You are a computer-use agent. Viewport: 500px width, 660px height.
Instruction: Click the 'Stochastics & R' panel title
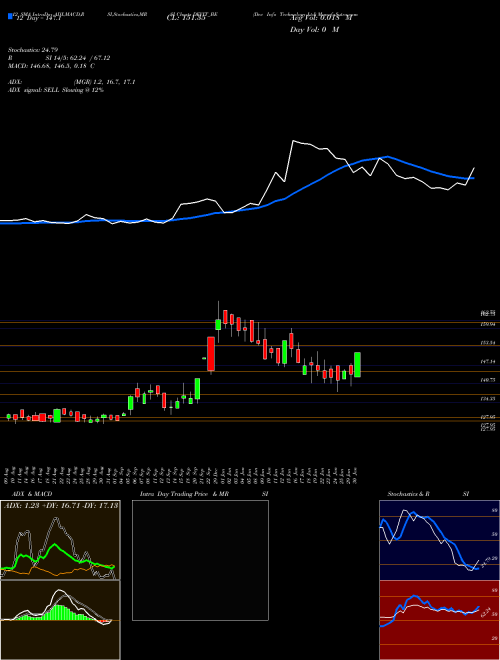tap(408, 494)
